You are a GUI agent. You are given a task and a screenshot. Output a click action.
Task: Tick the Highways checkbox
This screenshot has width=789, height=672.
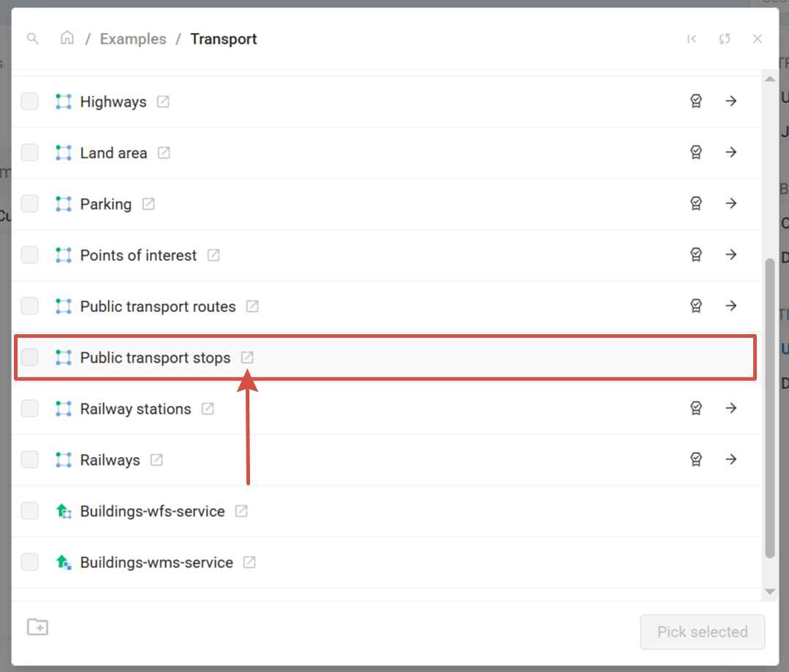click(x=29, y=102)
